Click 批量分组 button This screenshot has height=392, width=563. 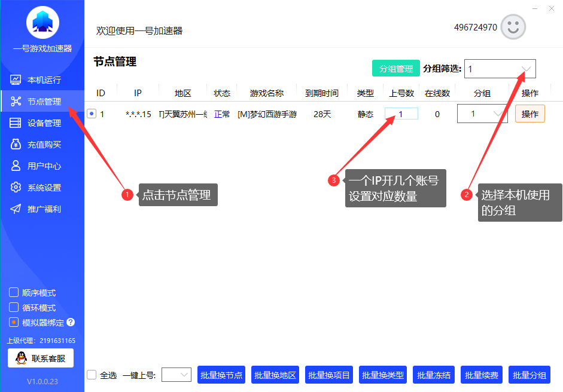point(529,375)
